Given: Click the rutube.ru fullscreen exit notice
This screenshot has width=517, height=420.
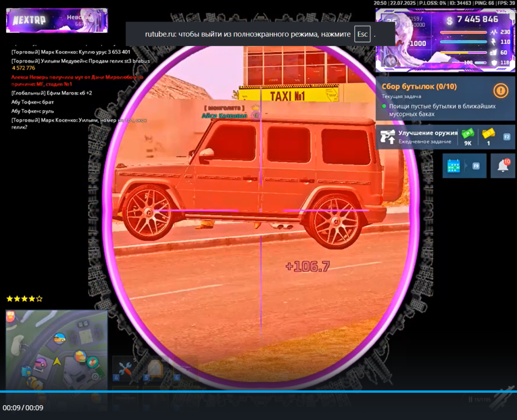Looking at the screenshot, I should coord(260,34).
